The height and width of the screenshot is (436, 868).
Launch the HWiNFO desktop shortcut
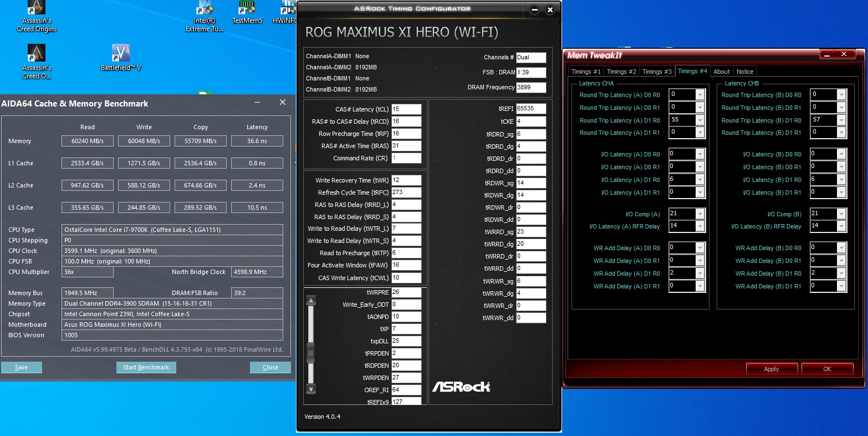point(284,12)
